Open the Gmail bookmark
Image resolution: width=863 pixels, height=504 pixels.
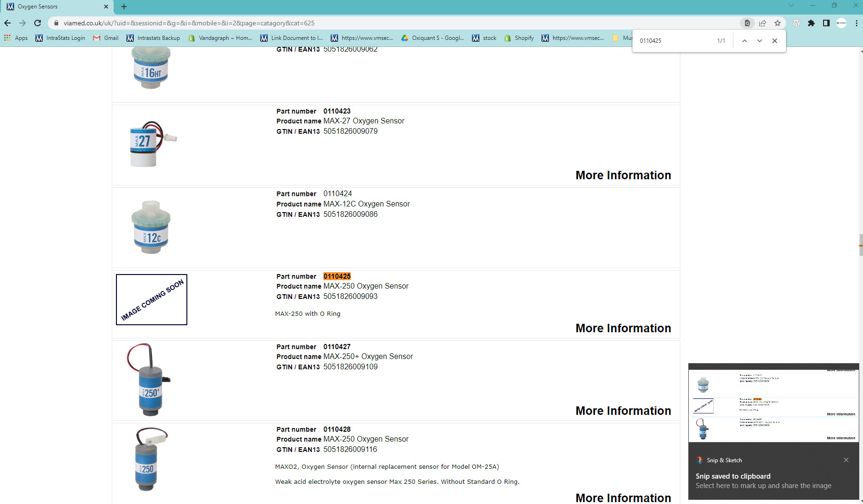(x=106, y=38)
